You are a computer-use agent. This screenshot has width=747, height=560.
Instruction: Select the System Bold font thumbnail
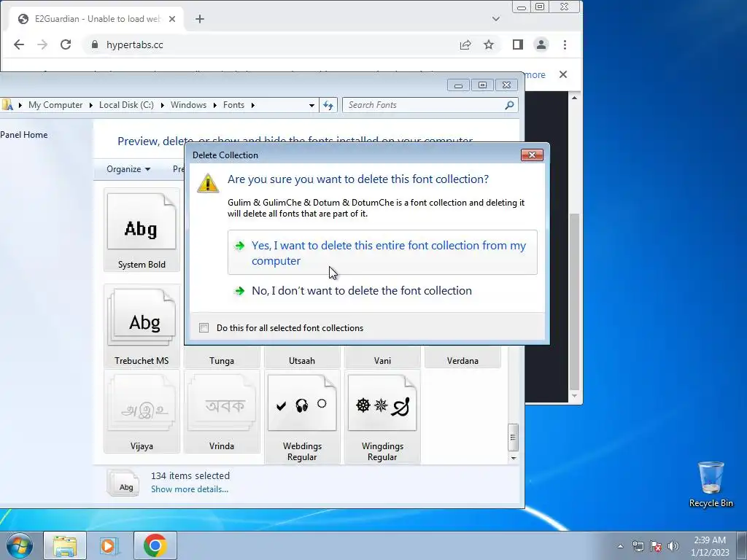tap(142, 230)
